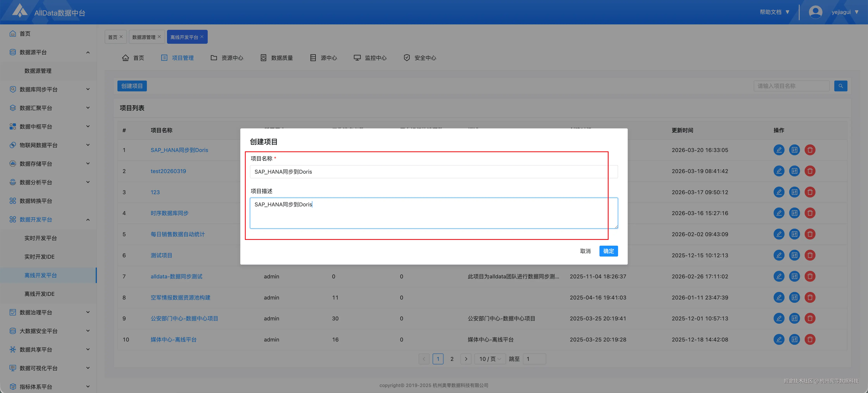Click the next page arrow in the pagination
This screenshot has height=393, width=868.
[466, 359]
